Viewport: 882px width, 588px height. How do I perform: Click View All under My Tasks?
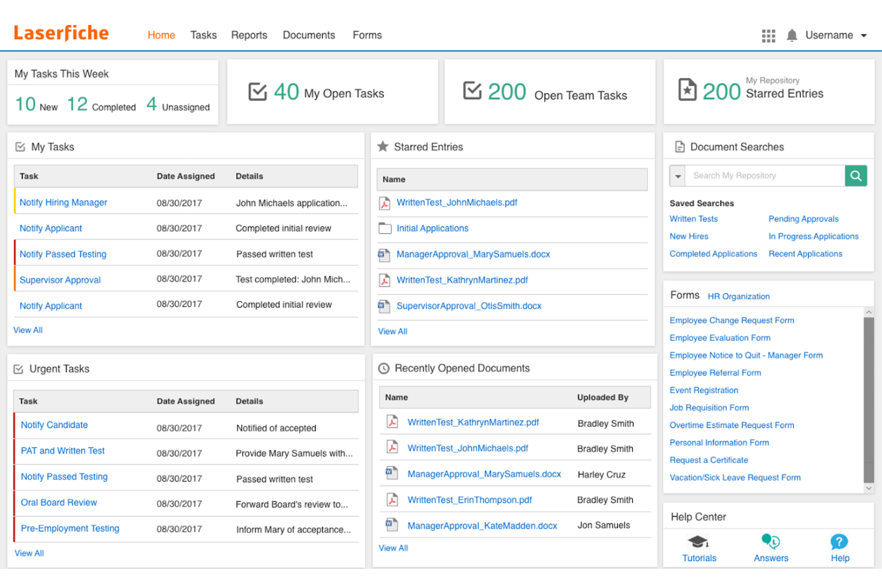28,330
